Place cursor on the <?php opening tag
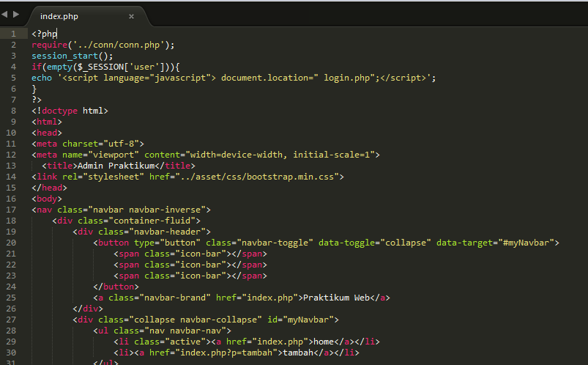 pos(44,34)
